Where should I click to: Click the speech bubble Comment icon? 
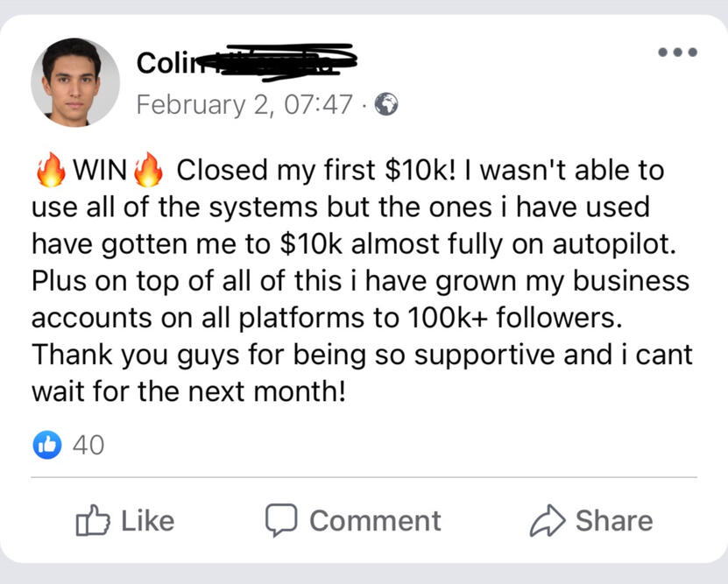pyautogui.click(x=281, y=522)
